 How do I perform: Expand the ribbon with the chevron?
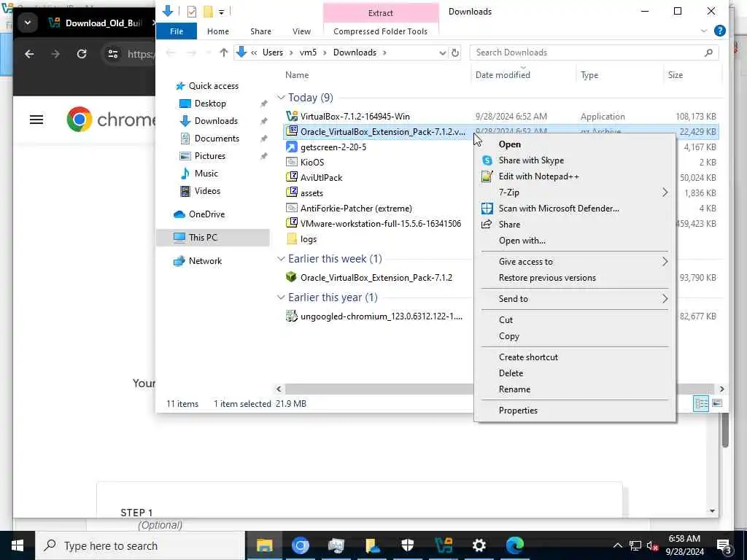[704, 31]
